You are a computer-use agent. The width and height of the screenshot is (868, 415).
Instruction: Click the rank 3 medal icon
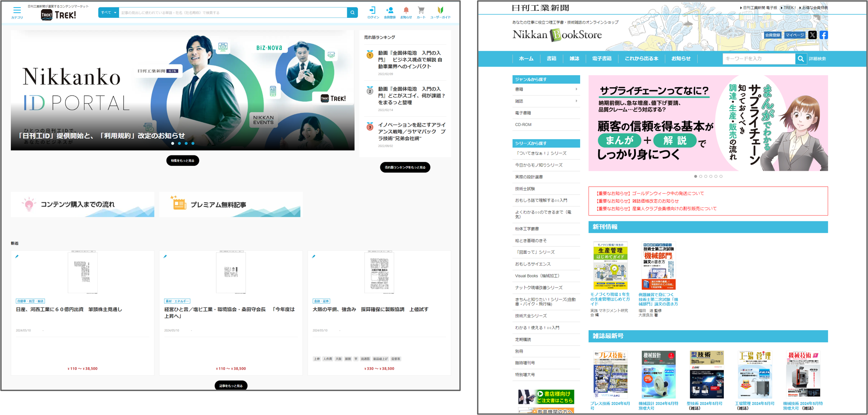pyautogui.click(x=370, y=127)
